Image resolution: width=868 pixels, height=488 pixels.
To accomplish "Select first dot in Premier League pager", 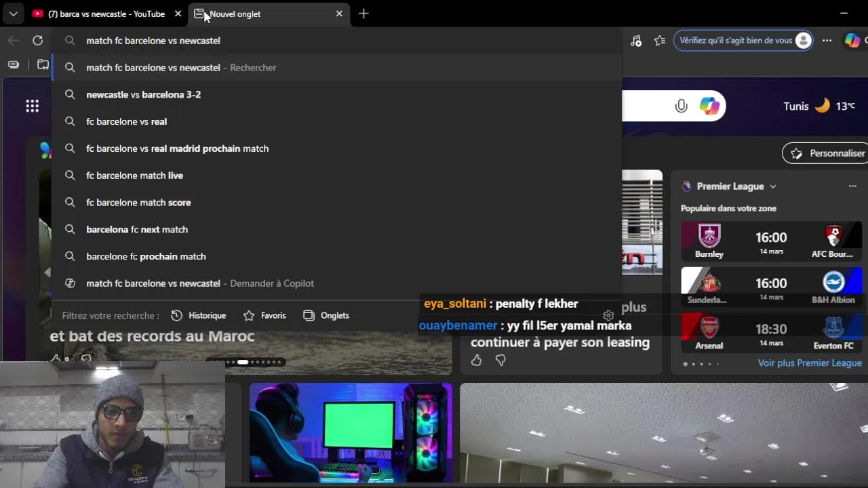I will click(685, 364).
